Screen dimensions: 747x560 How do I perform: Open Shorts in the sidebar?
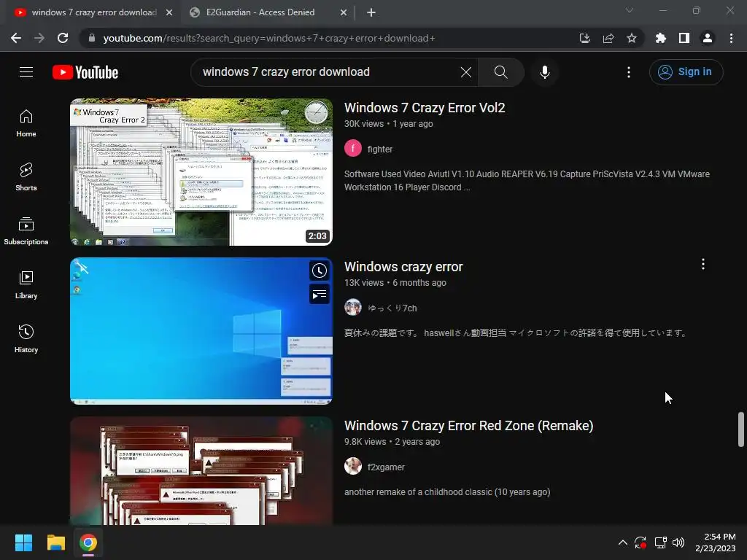26,177
